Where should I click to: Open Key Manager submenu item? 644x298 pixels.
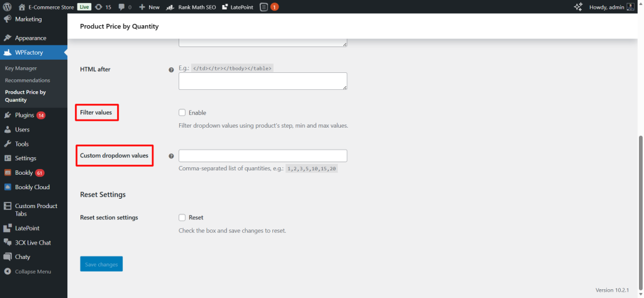(x=21, y=68)
